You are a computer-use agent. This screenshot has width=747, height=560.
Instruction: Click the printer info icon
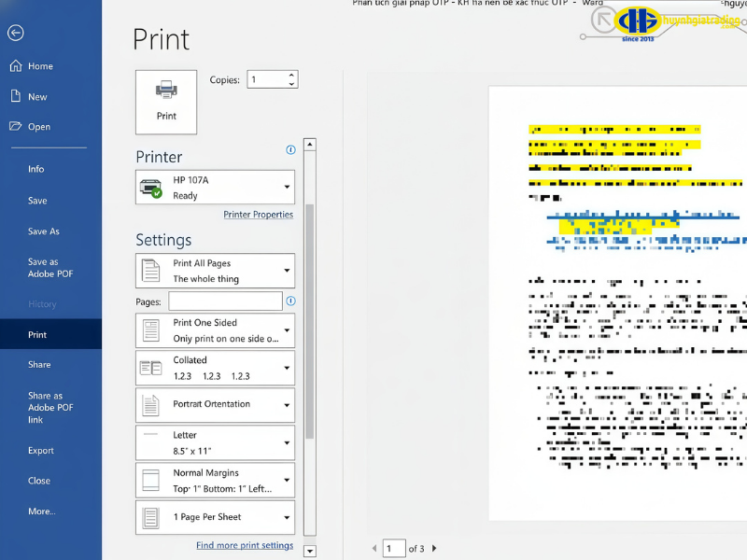click(x=290, y=149)
